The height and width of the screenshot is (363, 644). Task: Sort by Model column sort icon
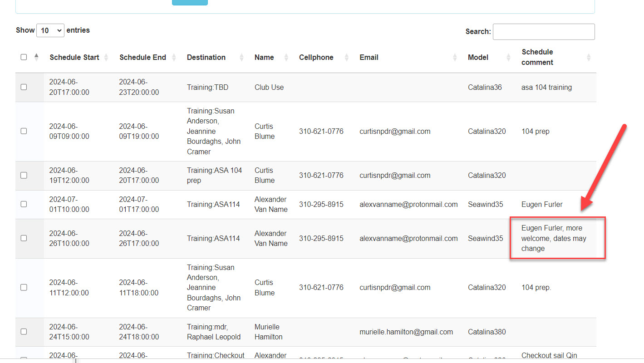coord(508,58)
